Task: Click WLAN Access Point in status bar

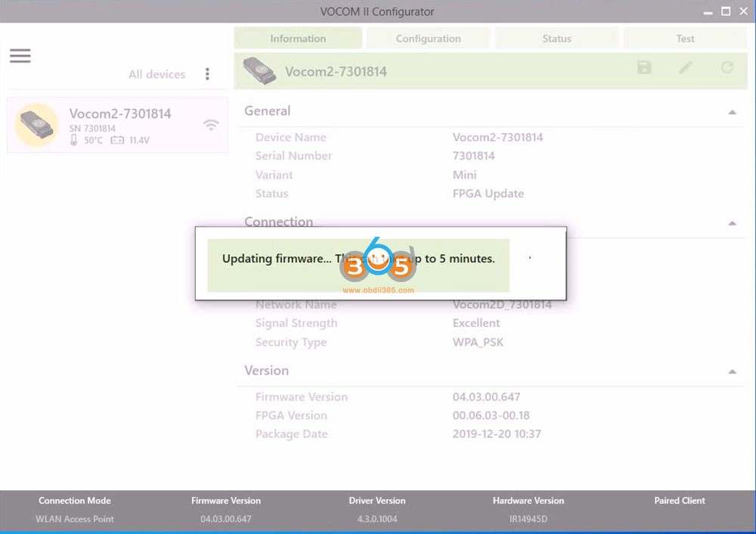Action: 75,519
